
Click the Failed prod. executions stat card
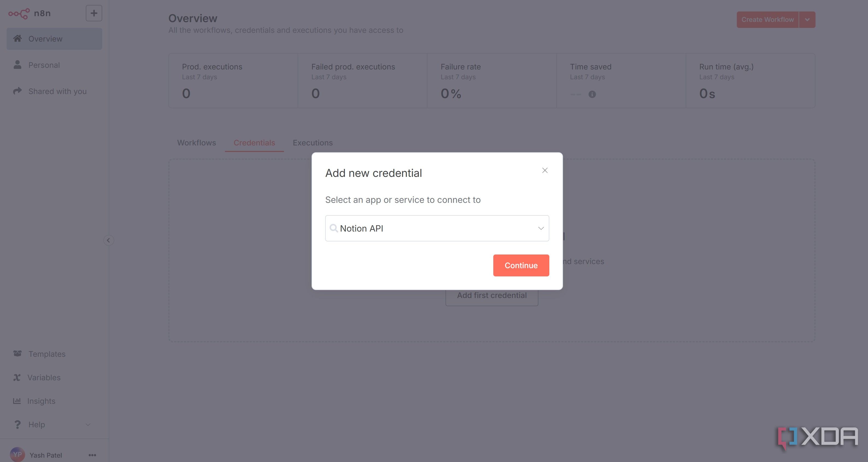click(x=363, y=81)
